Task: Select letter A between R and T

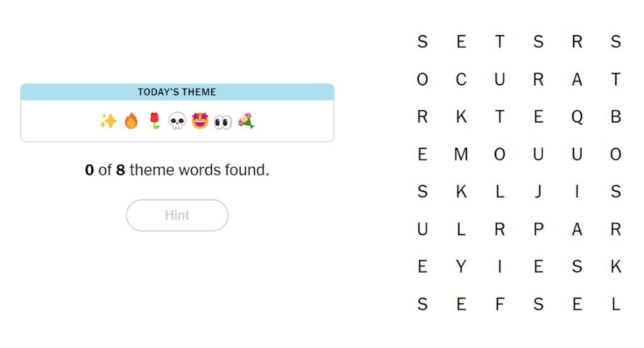Action: tap(577, 79)
